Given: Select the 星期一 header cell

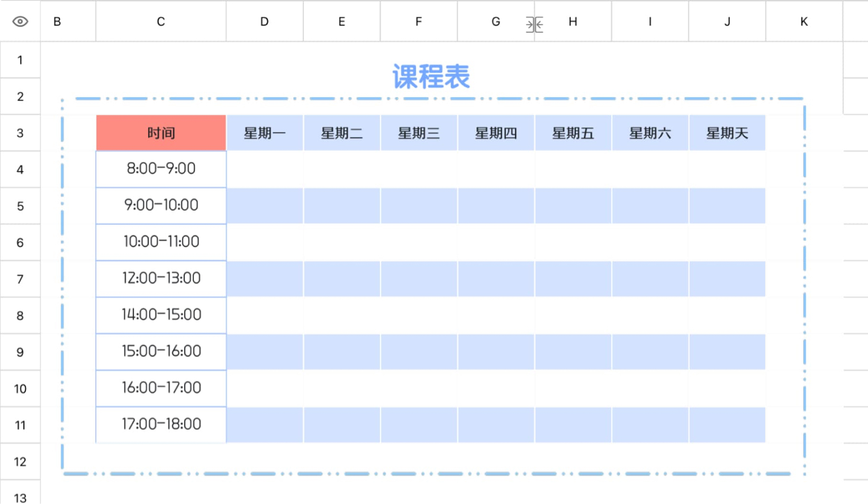Looking at the screenshot, I should click(265, 133).
